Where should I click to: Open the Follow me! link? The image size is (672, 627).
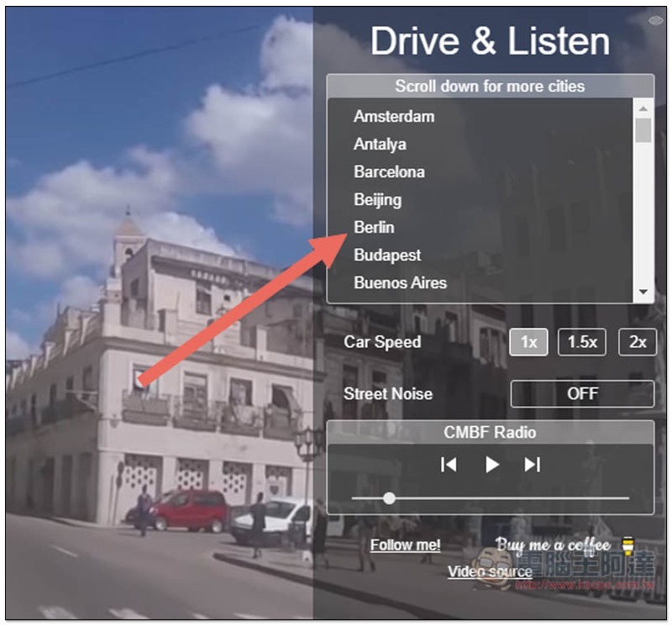[x=405, y=545]
